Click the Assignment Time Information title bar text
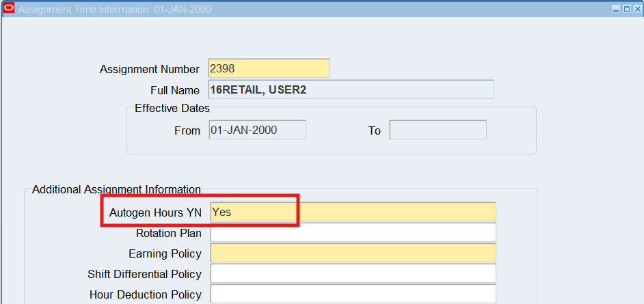The height and width of the screenshot is (304, 644). pyautogui.click(x=114, y=10)
